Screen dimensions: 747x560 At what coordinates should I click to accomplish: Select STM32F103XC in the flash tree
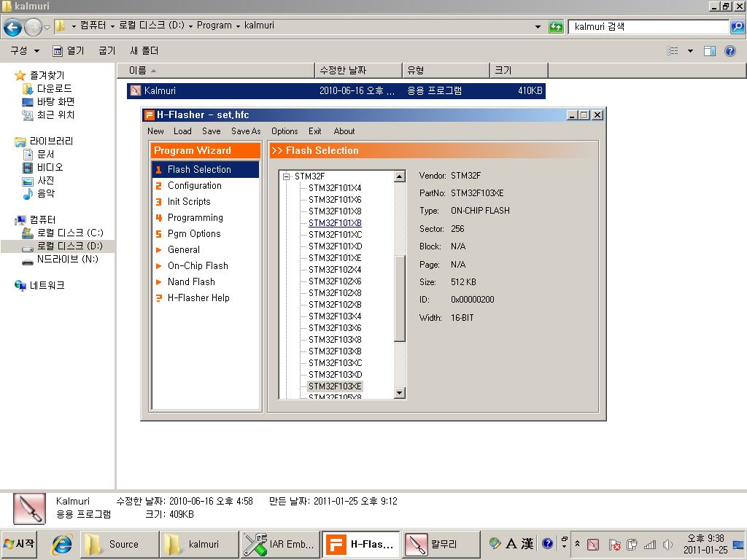pyautogui.click(x=335, y=363)
